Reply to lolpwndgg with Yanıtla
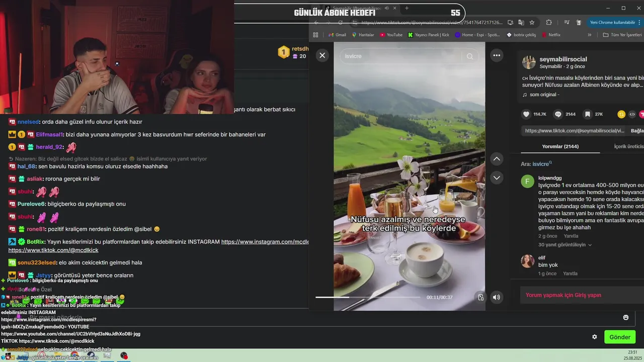Screen dimensions: 644x362 pos(571,236)
